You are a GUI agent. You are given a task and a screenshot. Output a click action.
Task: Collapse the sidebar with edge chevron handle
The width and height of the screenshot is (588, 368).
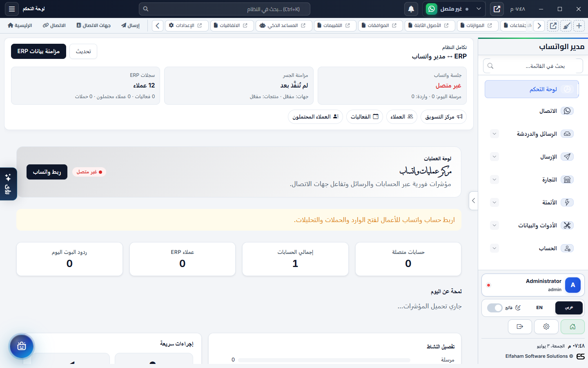[473, 201]
